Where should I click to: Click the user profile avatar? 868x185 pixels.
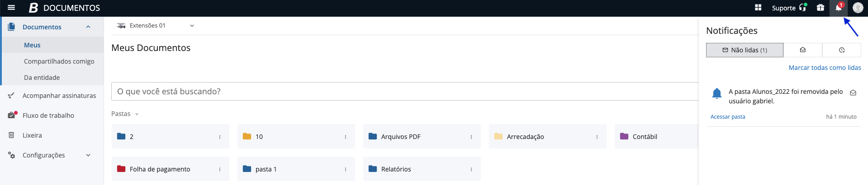[x=858, y=8]
